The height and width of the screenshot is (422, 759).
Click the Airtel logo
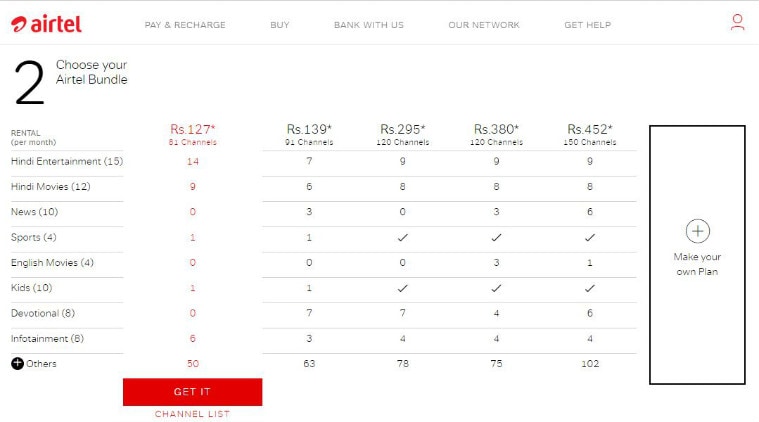(46, 24)
